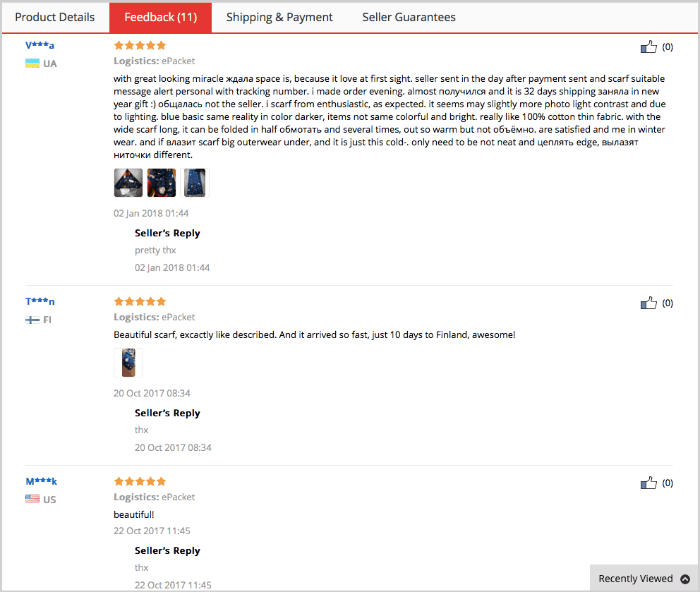Screen dimensions: 700x592
Task: Open the Seller Guarantees tab
Action: click(x=409, y=17)
